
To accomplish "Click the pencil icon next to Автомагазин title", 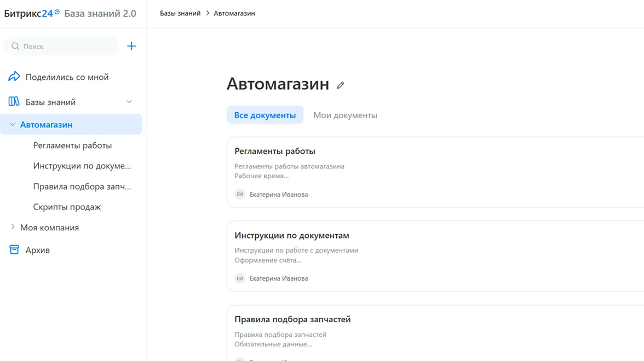I will pos(340,85).
